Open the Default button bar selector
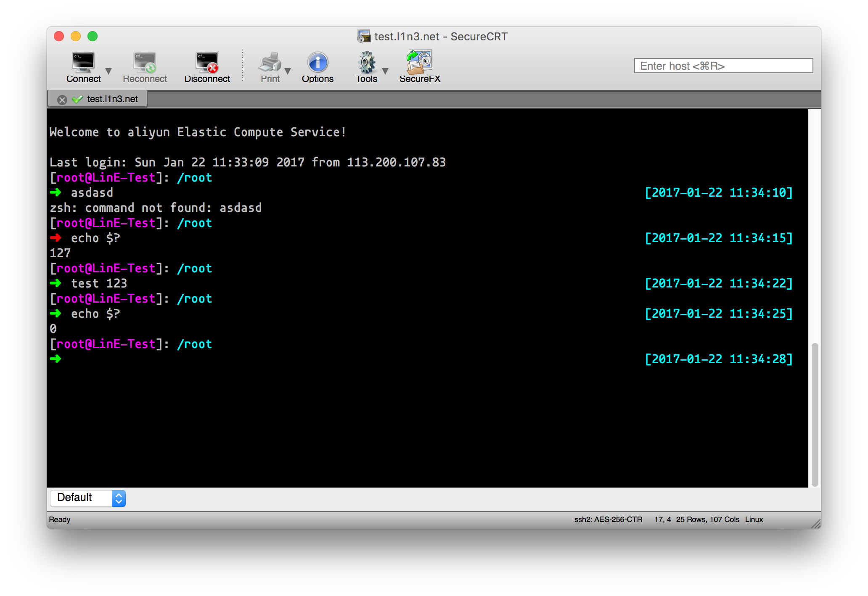Viewport: 868px width, 596px height. pyautogui.click(x=88, y=498)
